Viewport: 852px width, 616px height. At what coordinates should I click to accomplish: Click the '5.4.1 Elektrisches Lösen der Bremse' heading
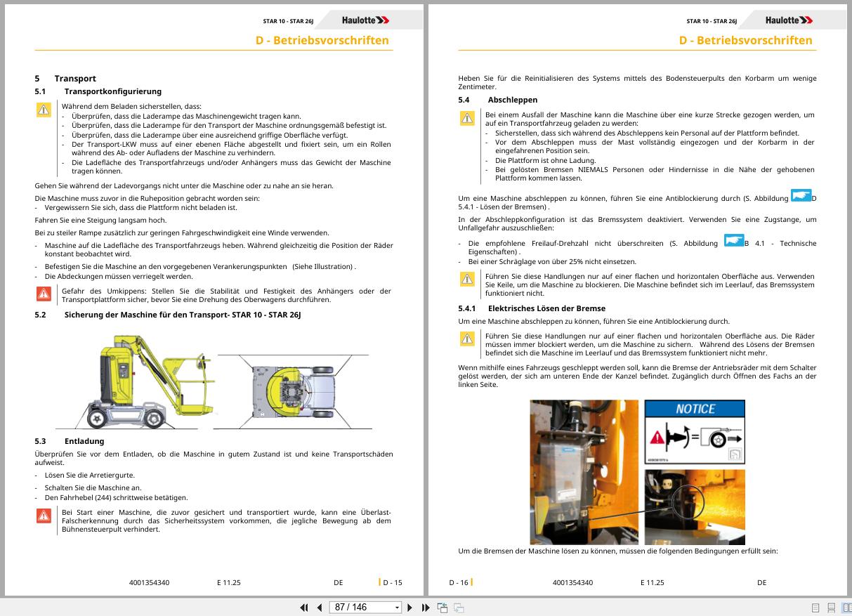click(x=532, y=308)
